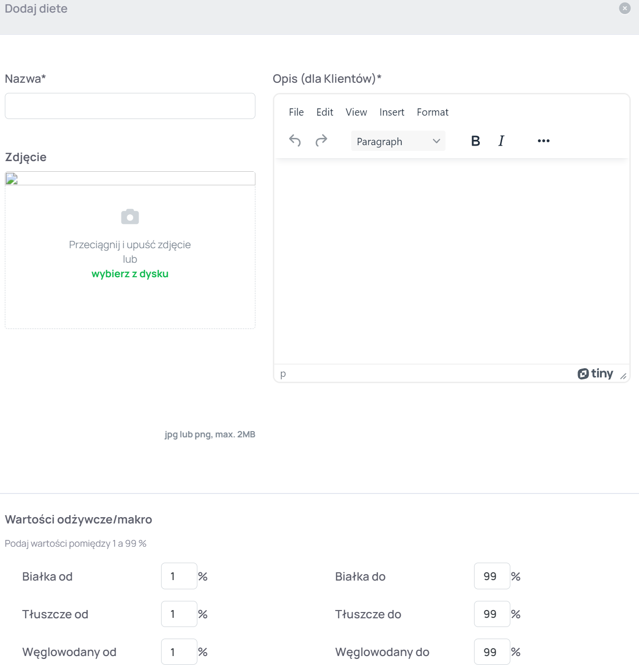
Task: Open the Paragraph format dropdown
Action: (x=398, y=141)
